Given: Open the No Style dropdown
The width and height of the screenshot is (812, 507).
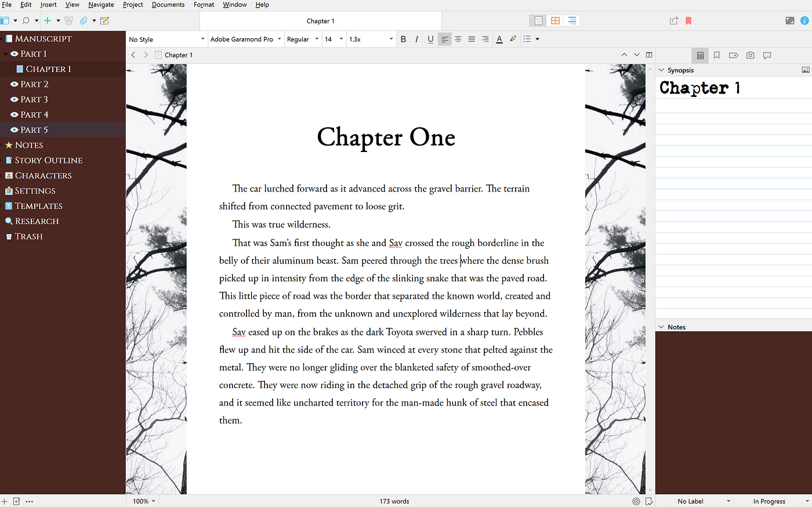Looking at the screenshot, I should (x=167, y=39).
